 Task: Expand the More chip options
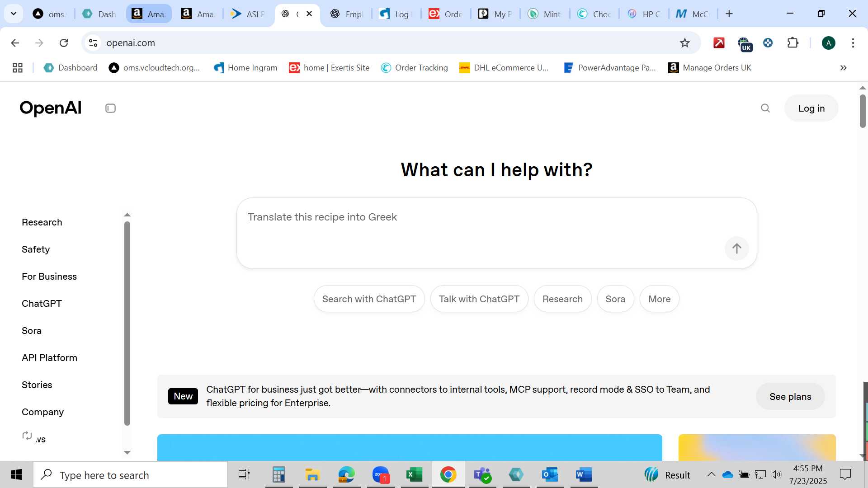(659, 299)
